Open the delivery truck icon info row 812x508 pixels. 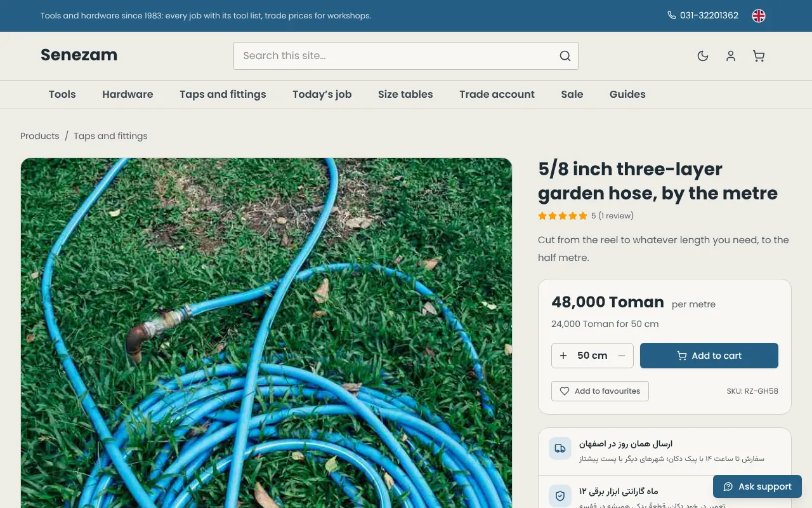click(x=665, y=451)
